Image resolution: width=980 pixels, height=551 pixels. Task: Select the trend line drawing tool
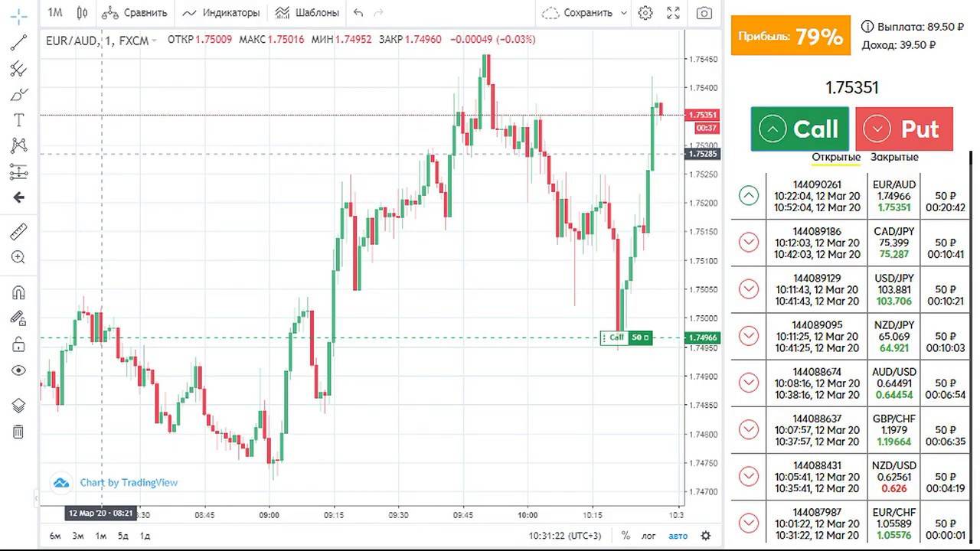pyautogui.click(x=19, y=42)
